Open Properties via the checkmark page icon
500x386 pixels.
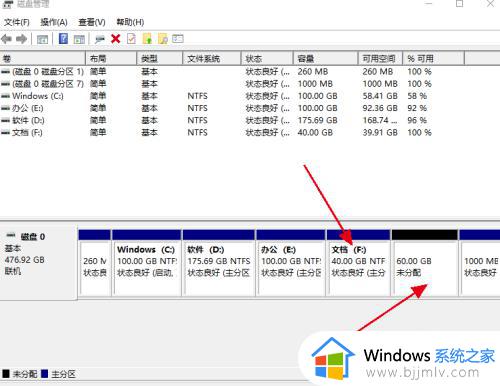click(131, 39)
